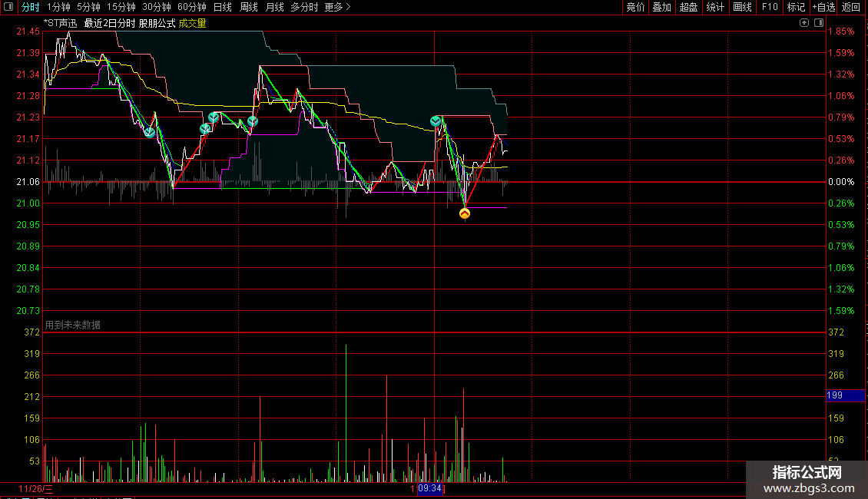Open the 统计 statistics button
The image size is (868, 499).
pyautogui.click(x=715, y=7)
